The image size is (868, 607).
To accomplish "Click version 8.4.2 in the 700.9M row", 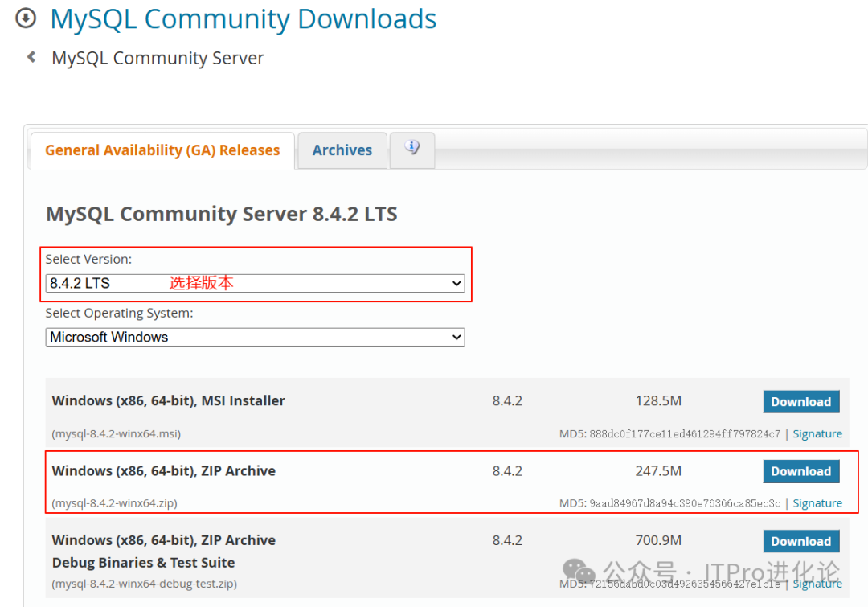I will point(507,540).
